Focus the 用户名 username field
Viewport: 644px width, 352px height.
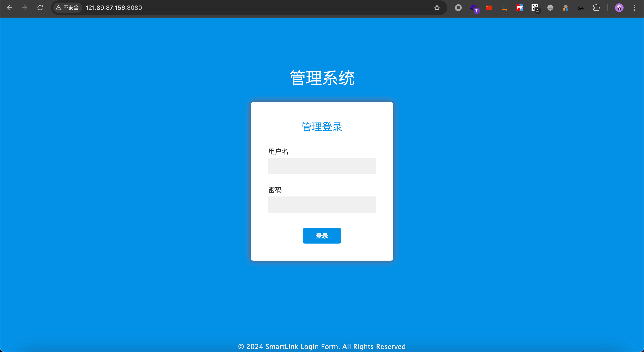tap(322, 166)
